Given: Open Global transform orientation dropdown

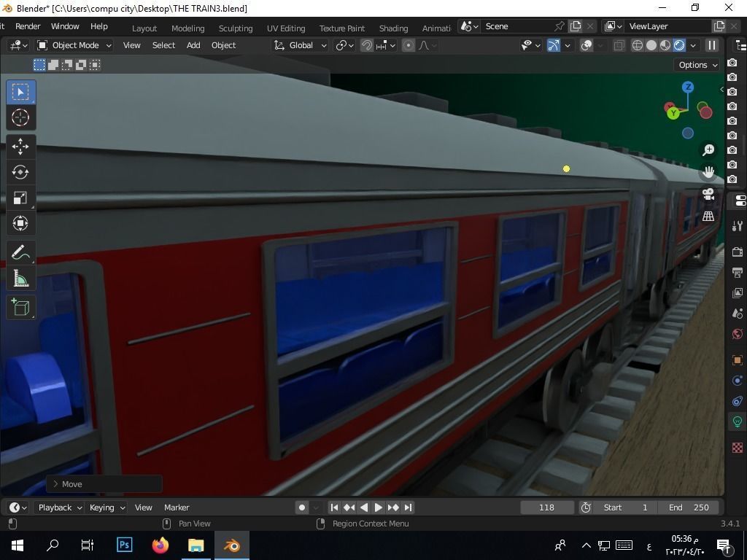Looking at the screenshot, I should tap(300, 45).
